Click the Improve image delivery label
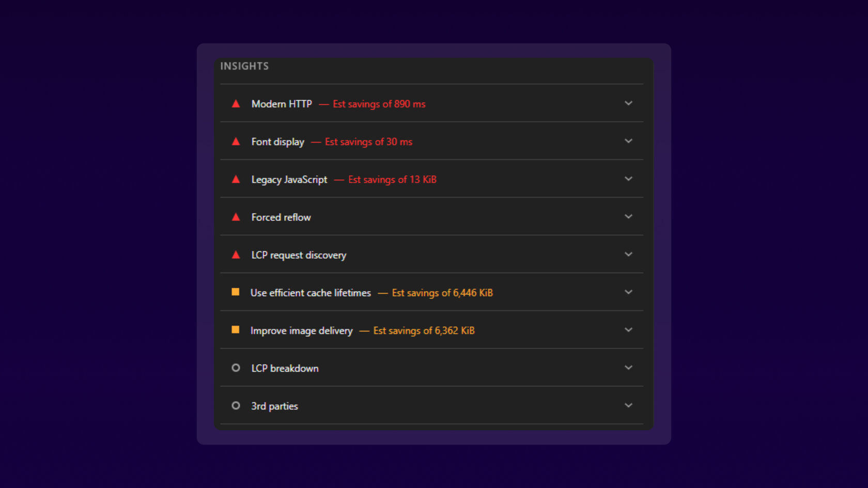Screen dimensions: 868x488 [302, 330]
